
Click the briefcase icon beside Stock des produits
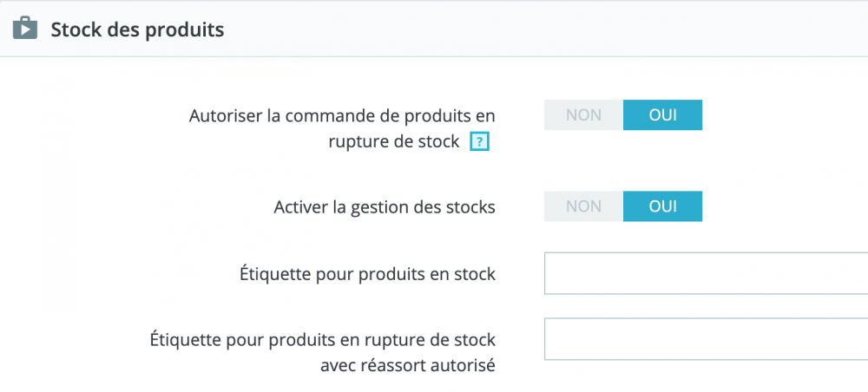click(x=24, y=29)
